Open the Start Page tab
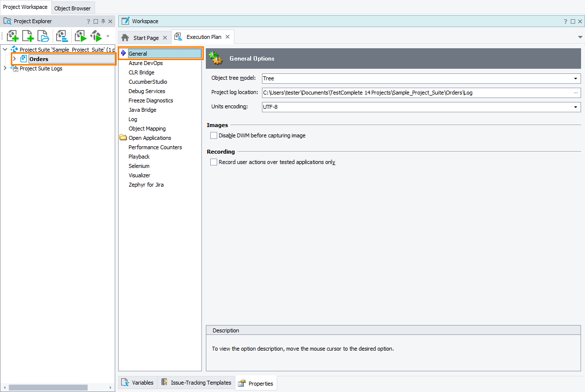Image resolution: width=585 pixels, height=392 pixels. tap(146, 38)
